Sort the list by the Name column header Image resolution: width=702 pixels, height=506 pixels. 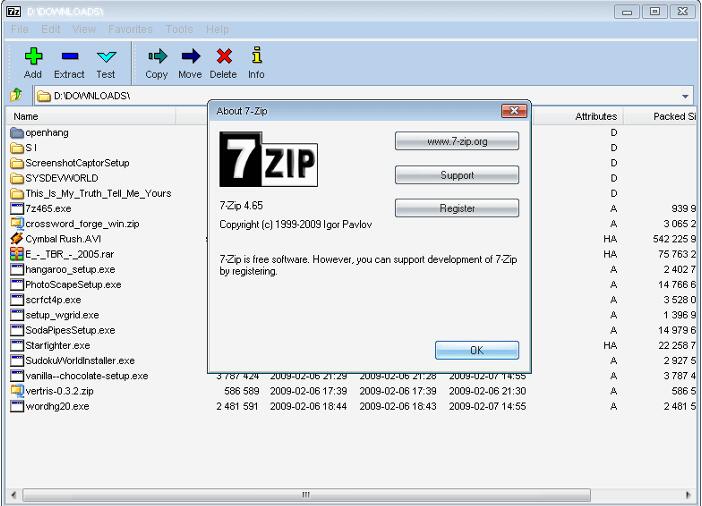pos(90,116)
